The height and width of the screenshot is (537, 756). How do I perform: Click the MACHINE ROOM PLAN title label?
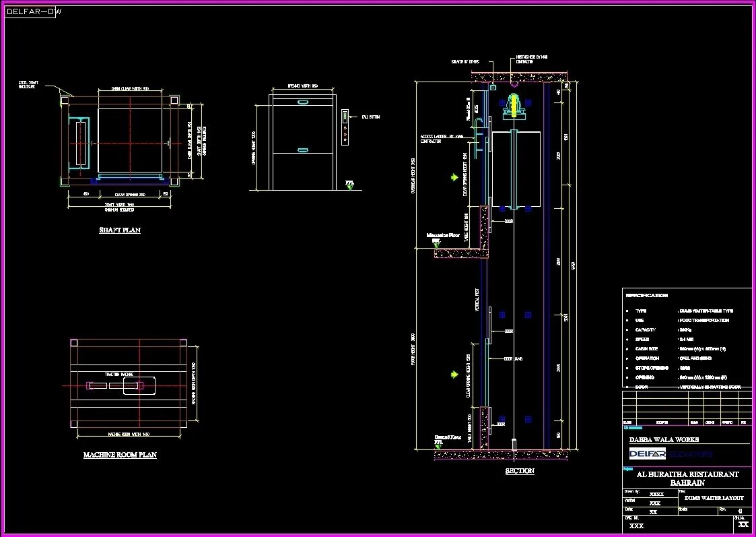pyautogui.click(x=118, y=455)
